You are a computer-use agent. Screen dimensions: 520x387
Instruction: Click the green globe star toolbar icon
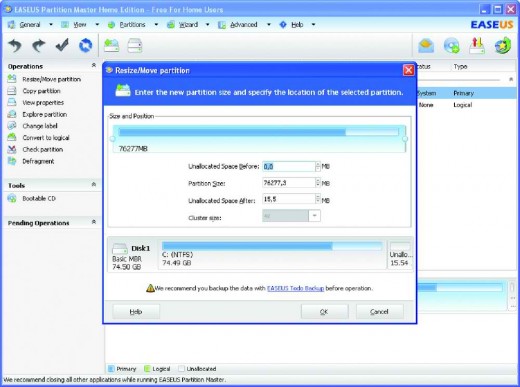pyautogui.click(x=503, y=46)
